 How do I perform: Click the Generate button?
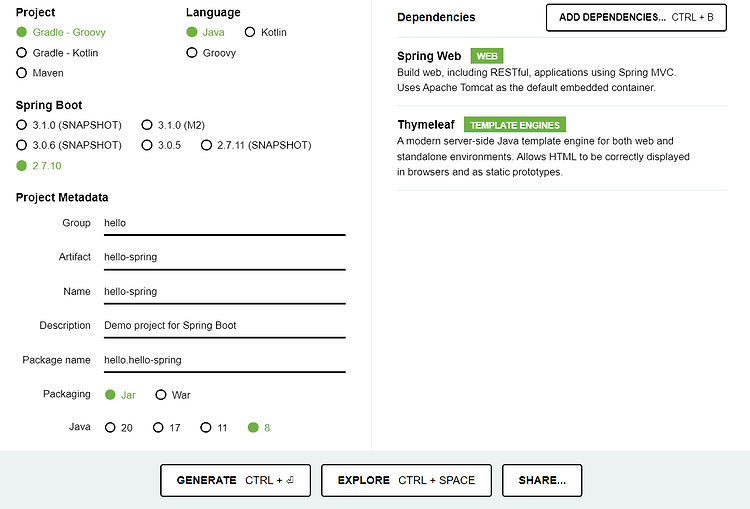click(x=235, y=480)
